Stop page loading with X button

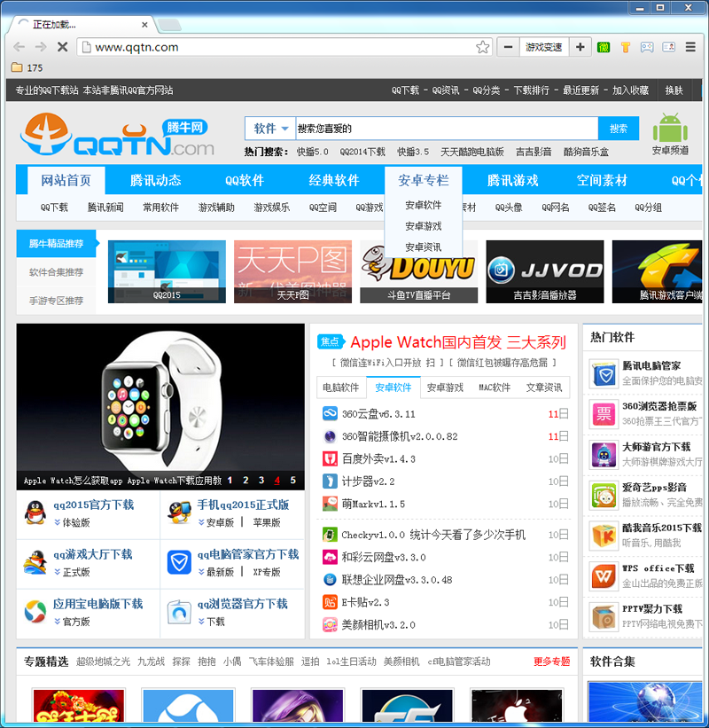click(x=62, y=47)
